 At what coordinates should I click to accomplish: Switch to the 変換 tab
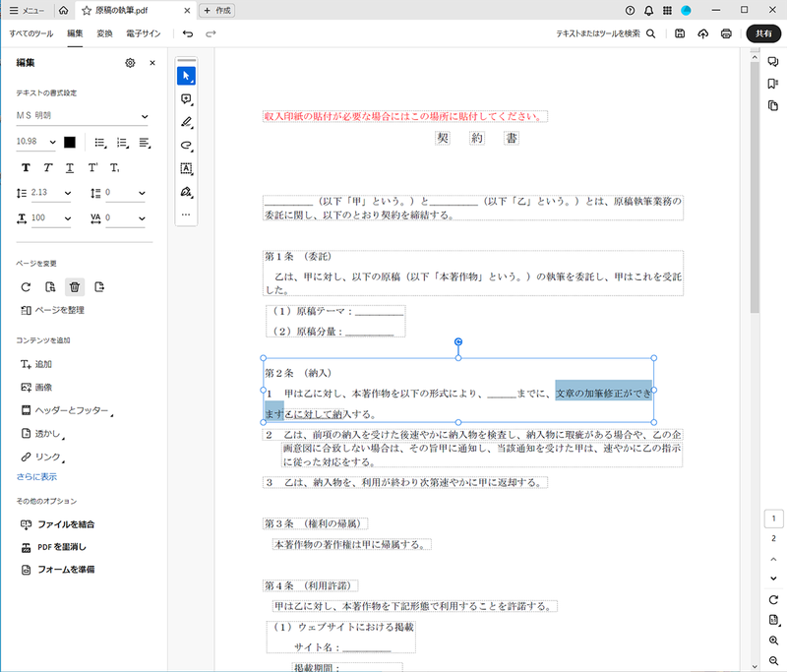click(x=104, y=33)
